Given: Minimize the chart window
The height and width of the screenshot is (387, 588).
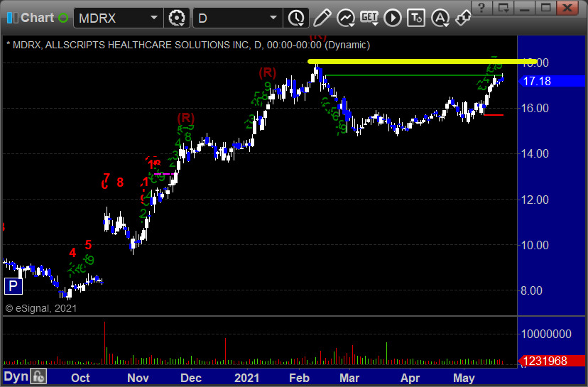Looking at the screenshot, I should [524, 8].
